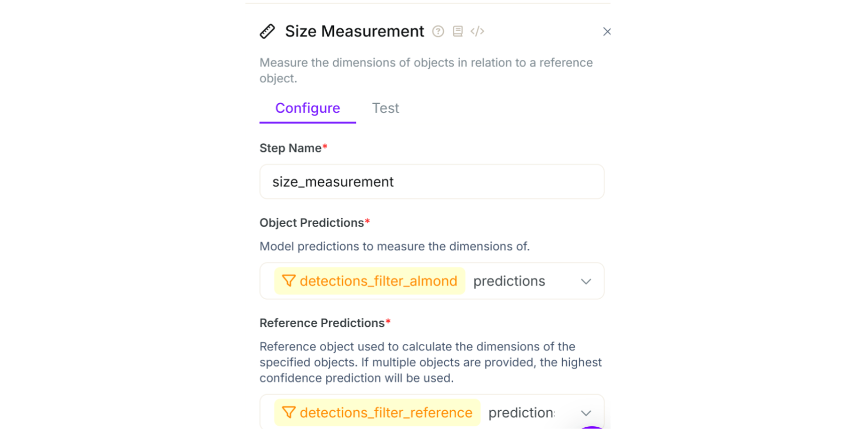The height and width of the screenshot is (432, 868).
Task: Expand the Object Predictions dropdown chevron
Action: click(586, 282)
